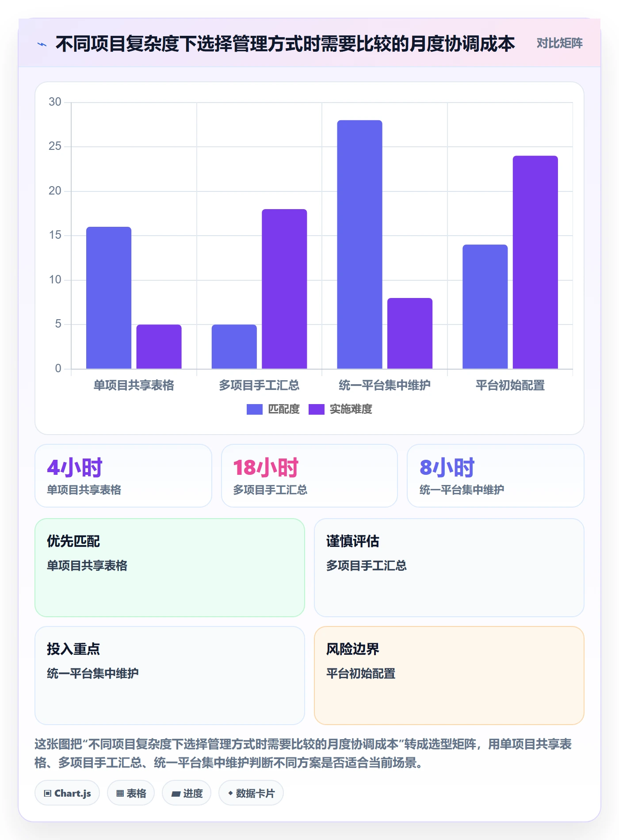Viewport: 619px width, 840px height.
Task: Click the 统一平台集中维护 x-axis label
Action: pyautogui.click(x=385, y=385)
